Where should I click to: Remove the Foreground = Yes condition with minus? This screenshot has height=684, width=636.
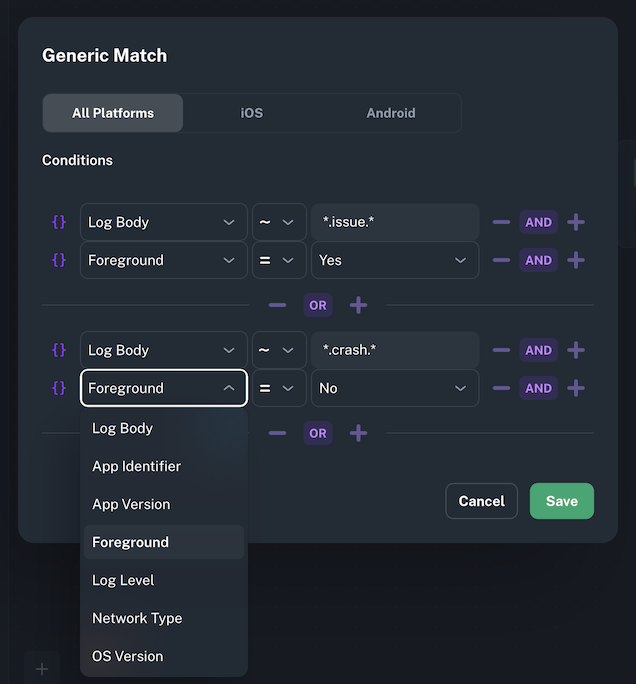(502, 260)
